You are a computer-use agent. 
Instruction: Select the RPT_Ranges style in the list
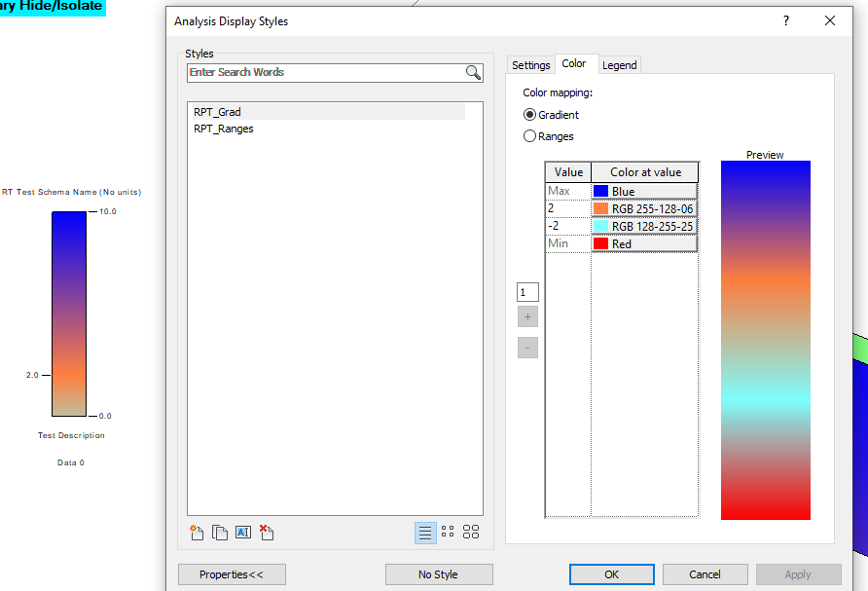pos(223,128)
